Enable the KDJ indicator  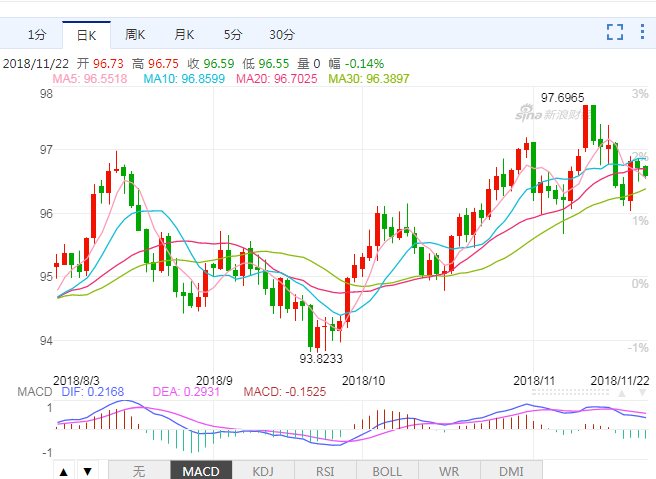pos(264,471)
